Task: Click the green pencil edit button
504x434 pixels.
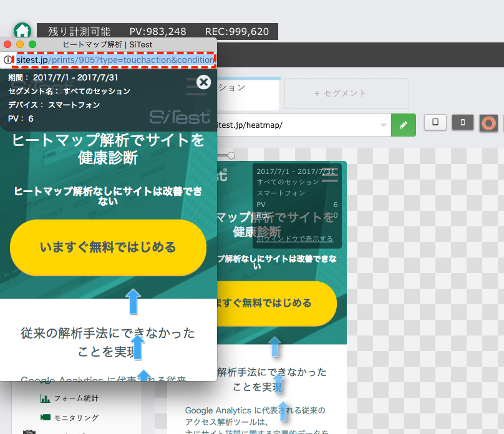Action: pos(404,125)
